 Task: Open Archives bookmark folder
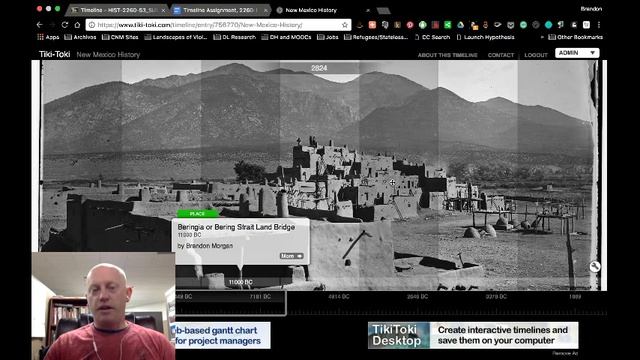(80, 37)
